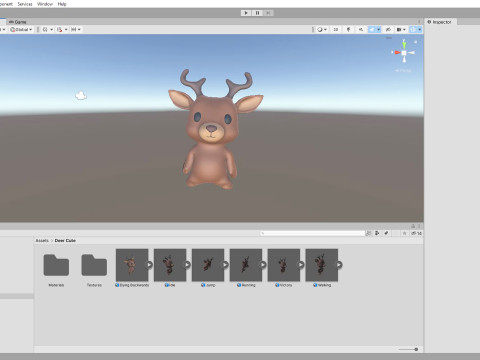Click the Project panel search field
480x360 pixels.
tap(313, 233)
